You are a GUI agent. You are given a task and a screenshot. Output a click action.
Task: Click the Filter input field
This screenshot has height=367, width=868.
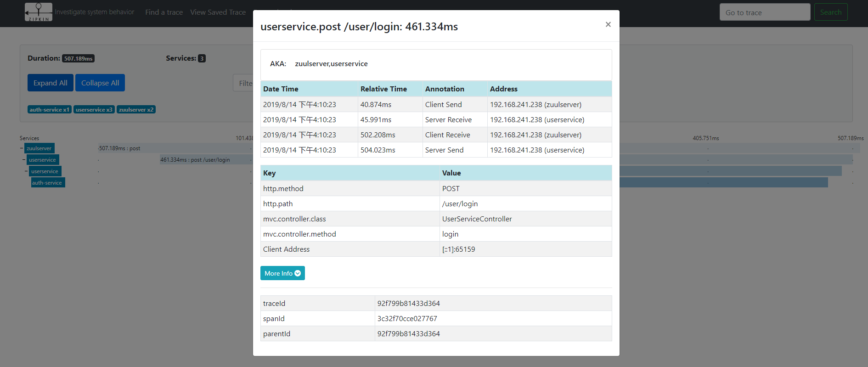pyautogui.click(x=243, y=83)
